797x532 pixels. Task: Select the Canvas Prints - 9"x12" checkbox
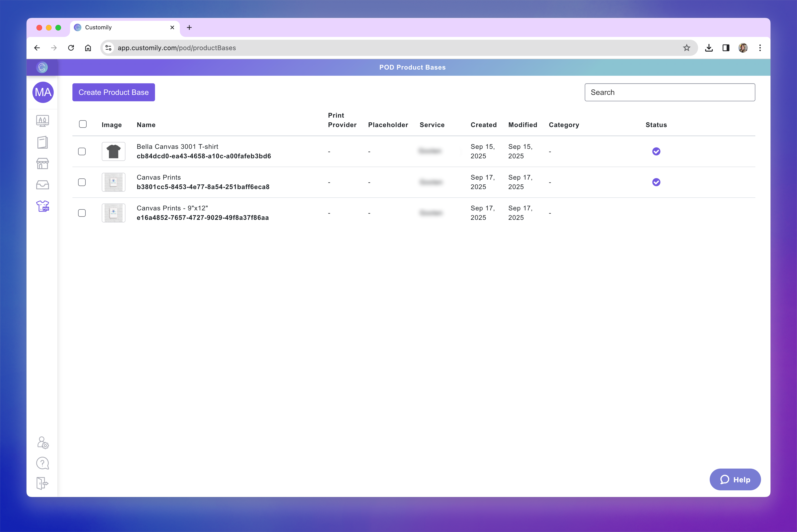(82, 213)
